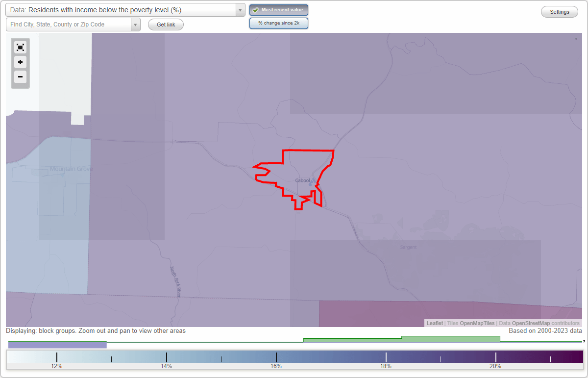
Task: Click the OpenMapTiles attribution link
Action: point(477,323)
